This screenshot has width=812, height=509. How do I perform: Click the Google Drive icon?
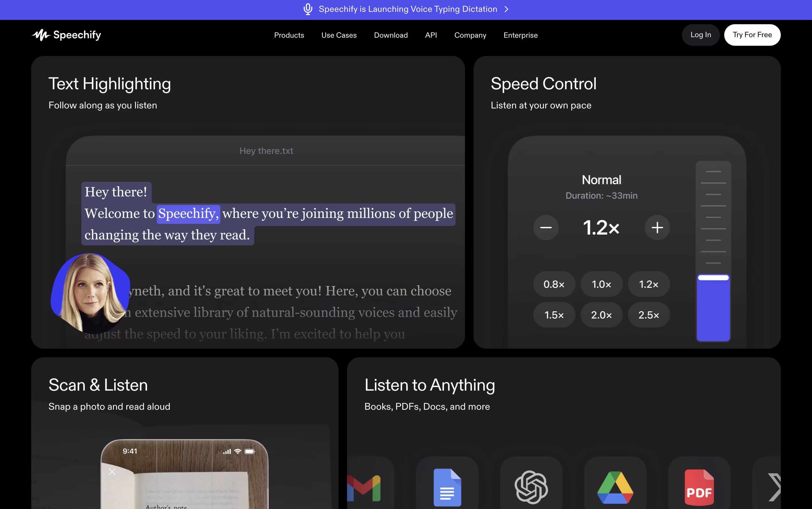[x=615, y=487]
